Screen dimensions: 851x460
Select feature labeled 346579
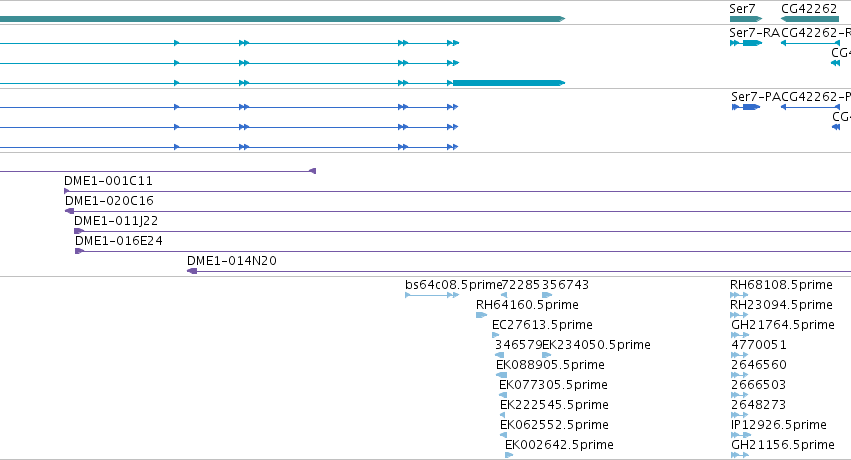518,345
